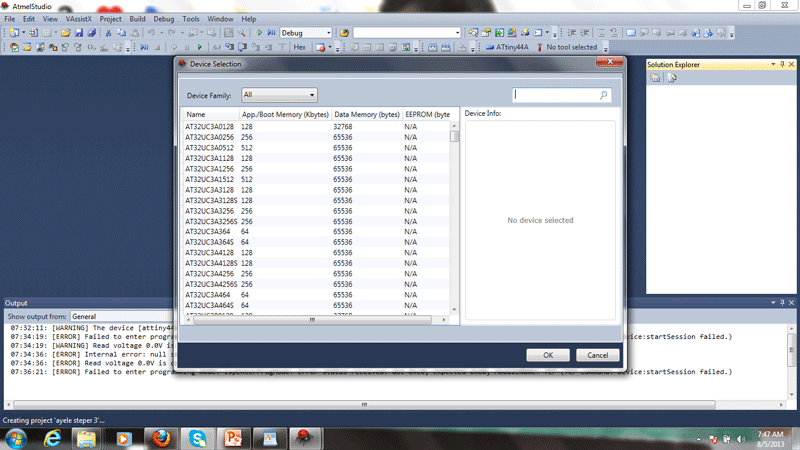Open the Windows Start menu
Image resolution: width=800 pixels, height=450 pixels.
16,438
